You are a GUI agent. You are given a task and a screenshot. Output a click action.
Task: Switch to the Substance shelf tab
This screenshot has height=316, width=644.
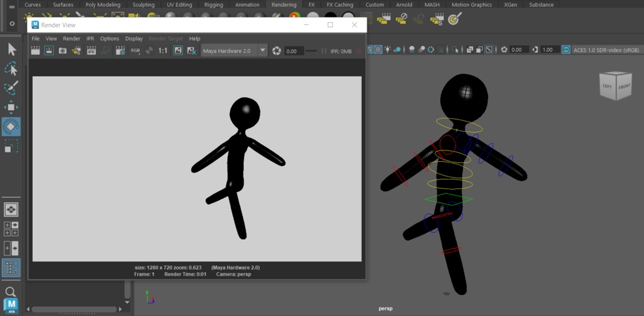(x=541, y=4)
